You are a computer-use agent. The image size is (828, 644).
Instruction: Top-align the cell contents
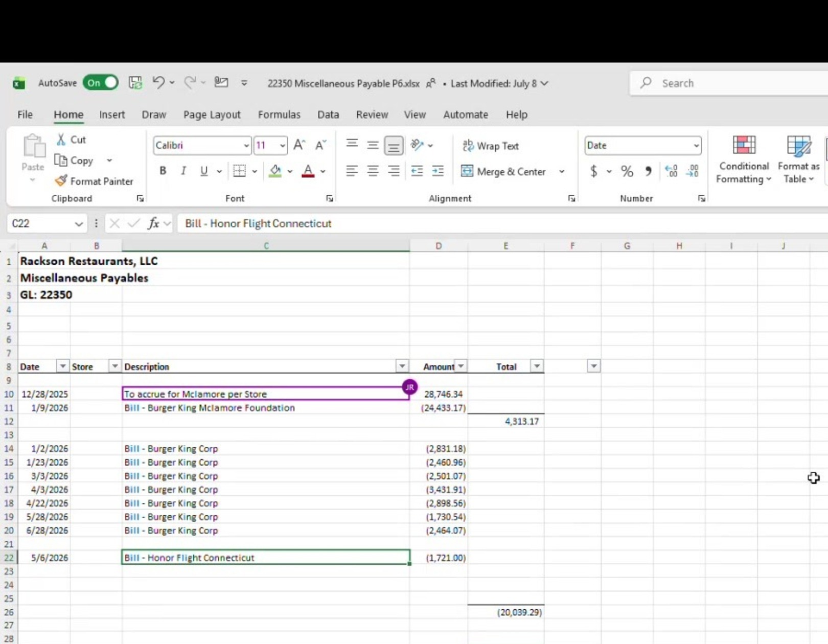pos(352,145)
